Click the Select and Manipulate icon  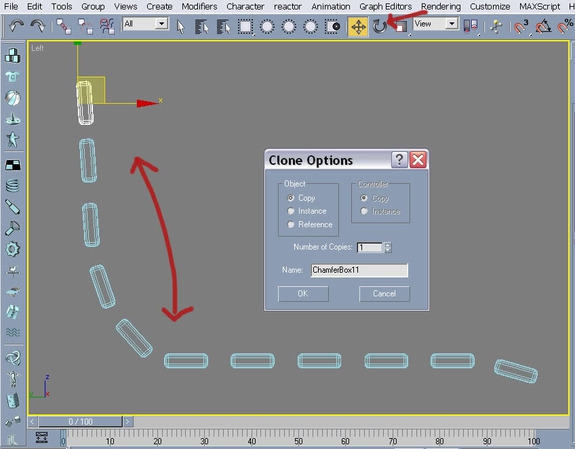pyautogui.click(x=496, y=27)
